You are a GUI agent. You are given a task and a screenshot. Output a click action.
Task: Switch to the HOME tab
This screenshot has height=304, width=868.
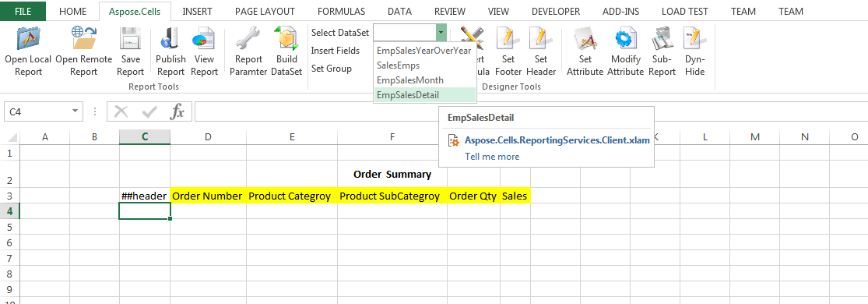(x=72, y=11)
